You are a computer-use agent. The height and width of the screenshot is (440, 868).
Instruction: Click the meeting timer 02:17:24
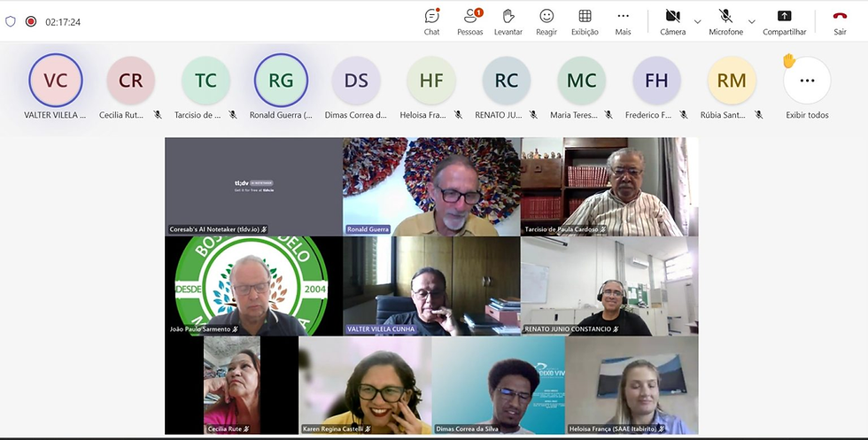(x=63, y=22)
